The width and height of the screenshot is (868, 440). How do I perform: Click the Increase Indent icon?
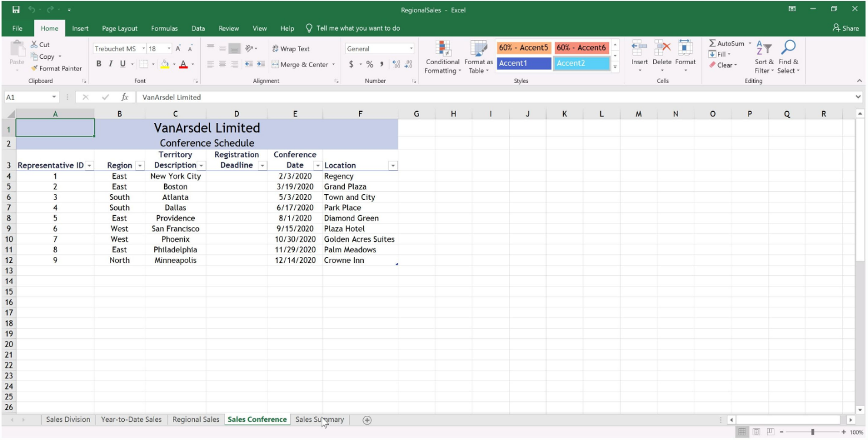coord(260,64)
